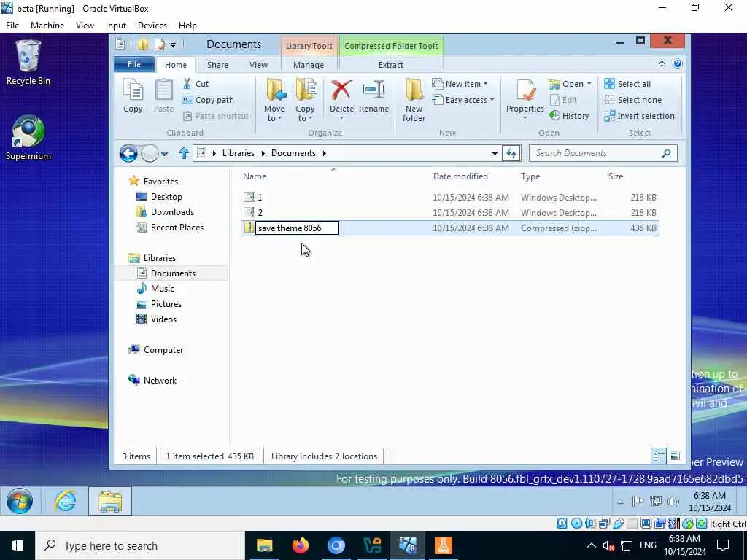
Task: Launch Internet Explorer from guest taskbar
Action: 65,502
